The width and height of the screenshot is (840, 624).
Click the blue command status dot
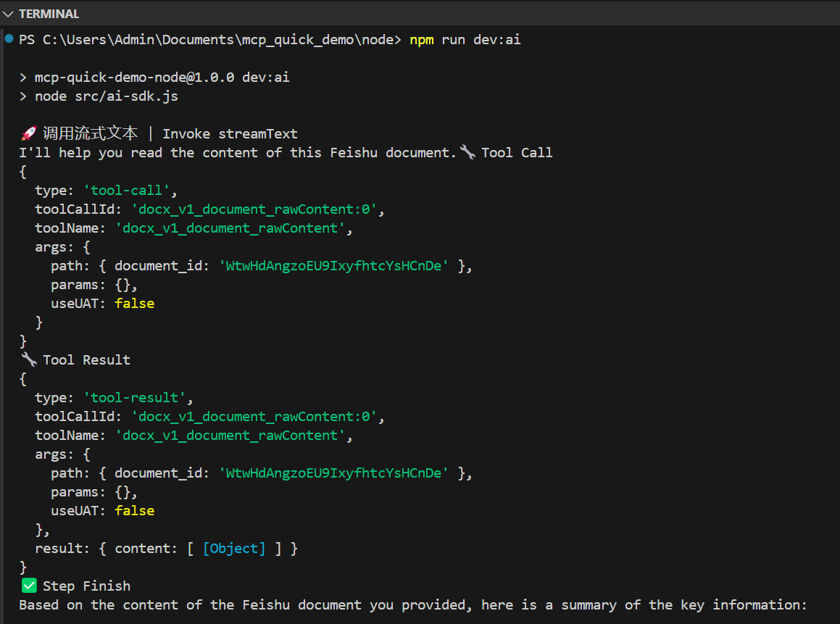9,38
